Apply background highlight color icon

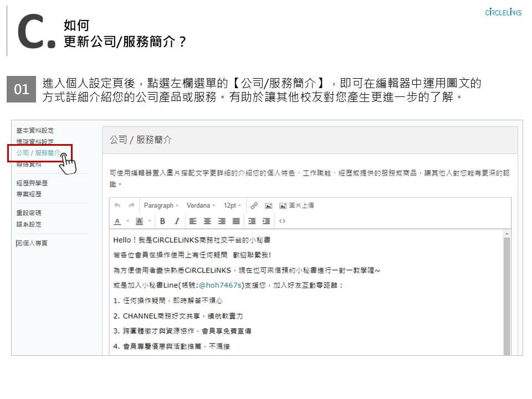coord(139,221)
